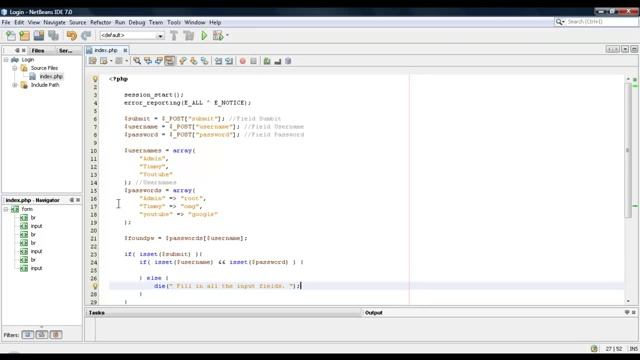Image resolution: width=640 pixels, height=360 pixels.
Task: Open the default configuration combo box
Action: click(132, 36)
